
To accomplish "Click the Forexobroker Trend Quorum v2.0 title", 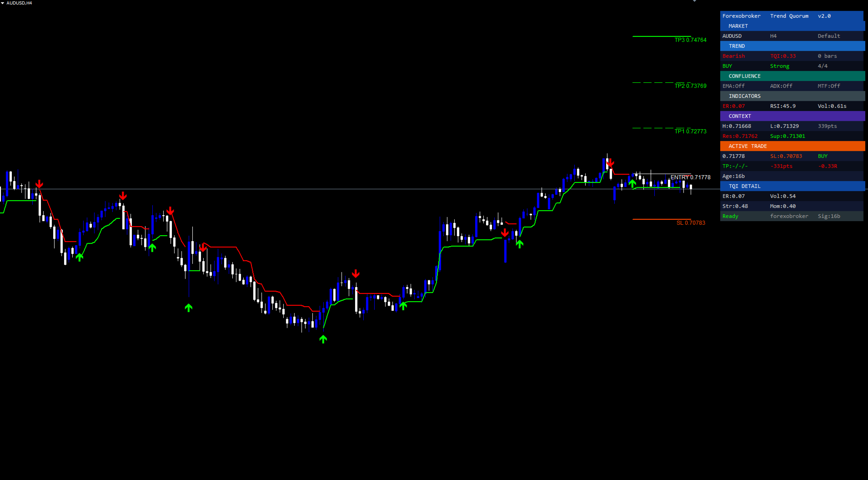I will coord(777,16).
